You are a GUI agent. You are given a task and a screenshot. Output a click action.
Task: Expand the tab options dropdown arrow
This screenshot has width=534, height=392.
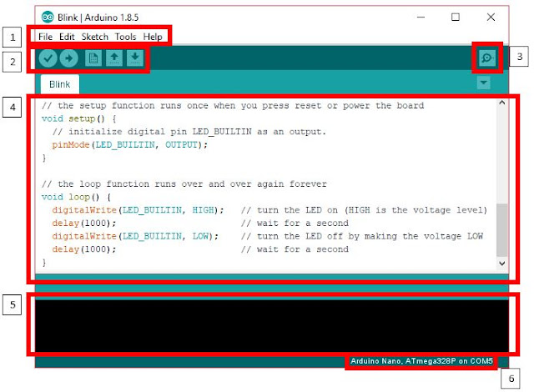484,83
